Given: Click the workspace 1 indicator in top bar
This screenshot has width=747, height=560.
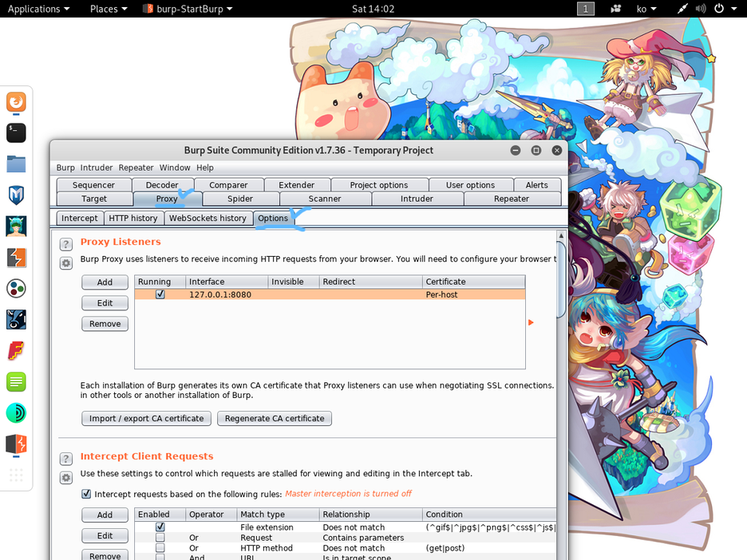Looking at the screenshot, I should pos(586,9).
